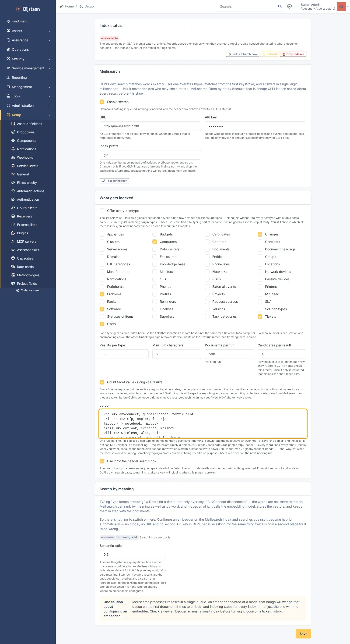Click the Semantic ratio input field
This screenshot has width=350, height=644.
point(133,555)
